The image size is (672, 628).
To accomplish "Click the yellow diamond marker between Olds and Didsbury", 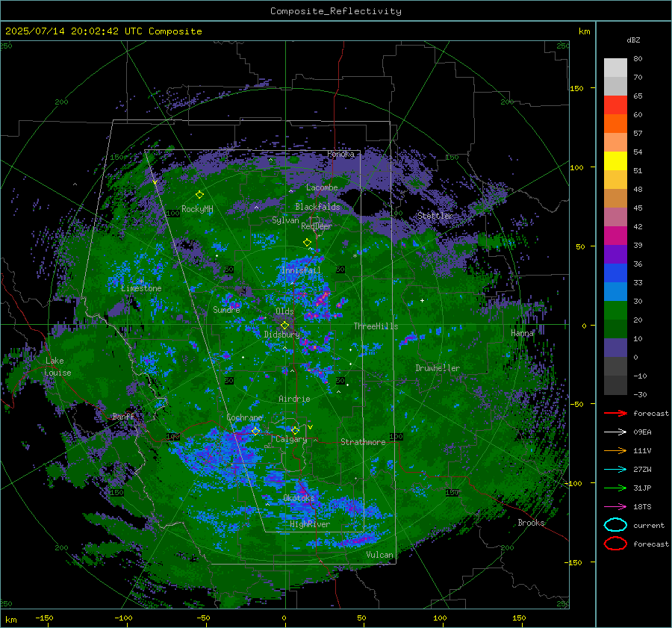I will (x=284, y=326).
